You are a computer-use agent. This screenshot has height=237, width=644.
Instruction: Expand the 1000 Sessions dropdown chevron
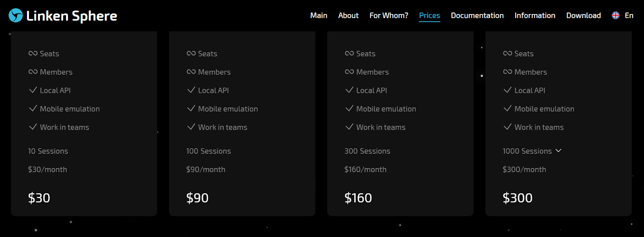point(558,151)
